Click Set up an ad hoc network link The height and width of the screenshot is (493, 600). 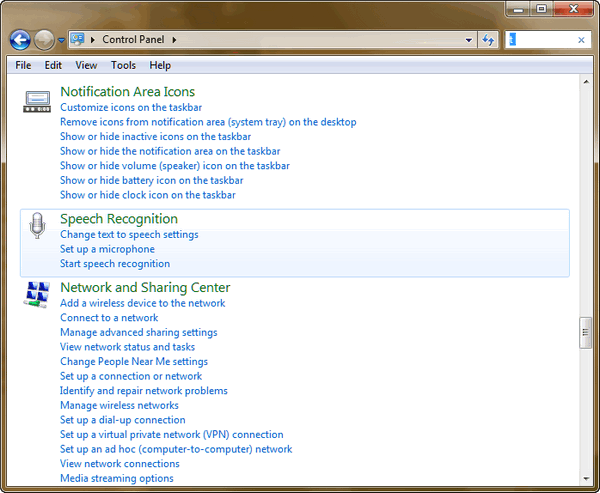point(176,449)
